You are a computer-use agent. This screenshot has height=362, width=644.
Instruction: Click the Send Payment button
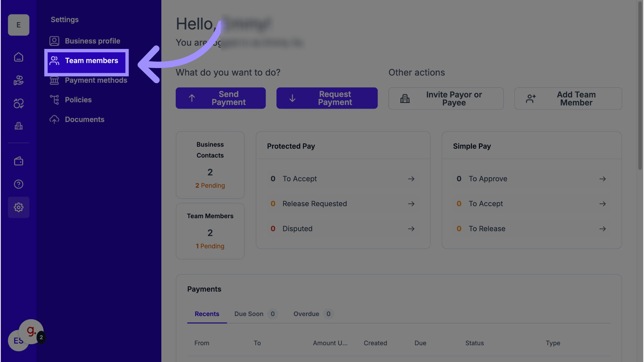pyautogui.click(x=221, y=98)
